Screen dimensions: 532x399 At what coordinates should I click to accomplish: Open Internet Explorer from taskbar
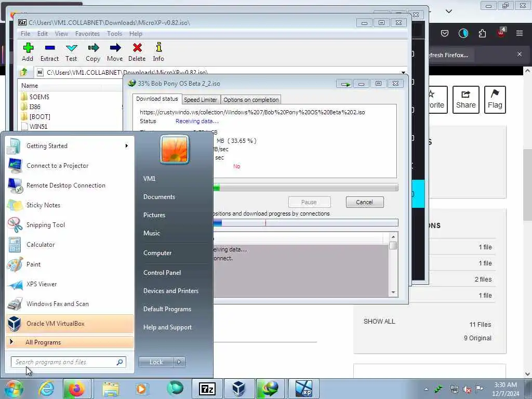tap(46, 389)
